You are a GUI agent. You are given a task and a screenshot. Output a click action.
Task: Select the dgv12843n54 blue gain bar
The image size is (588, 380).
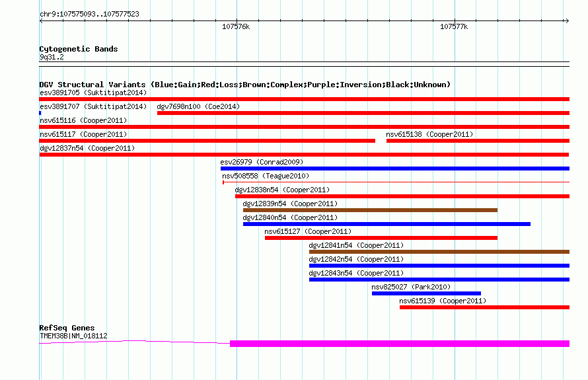click(439, 280)
